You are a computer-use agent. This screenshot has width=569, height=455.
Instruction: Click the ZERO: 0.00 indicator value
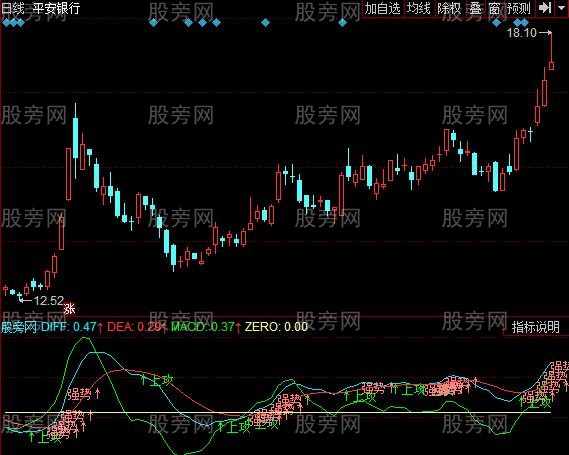[x=276, y=327]
